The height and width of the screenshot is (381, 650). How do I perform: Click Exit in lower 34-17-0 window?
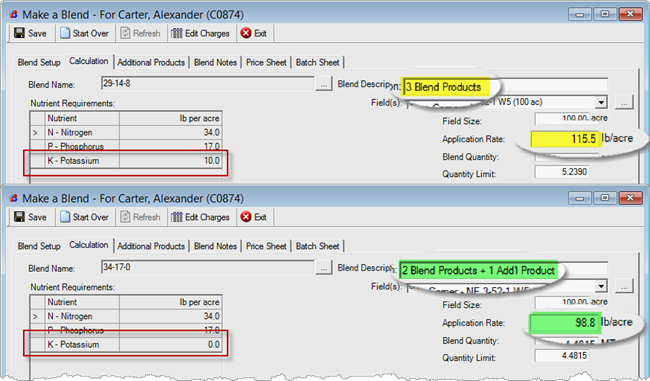254,217
